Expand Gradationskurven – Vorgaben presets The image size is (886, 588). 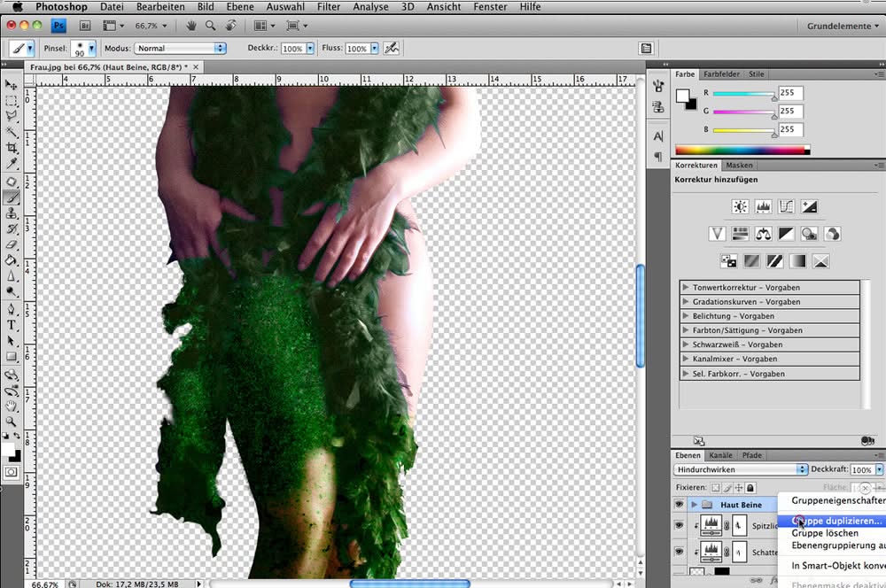[686, 301]
